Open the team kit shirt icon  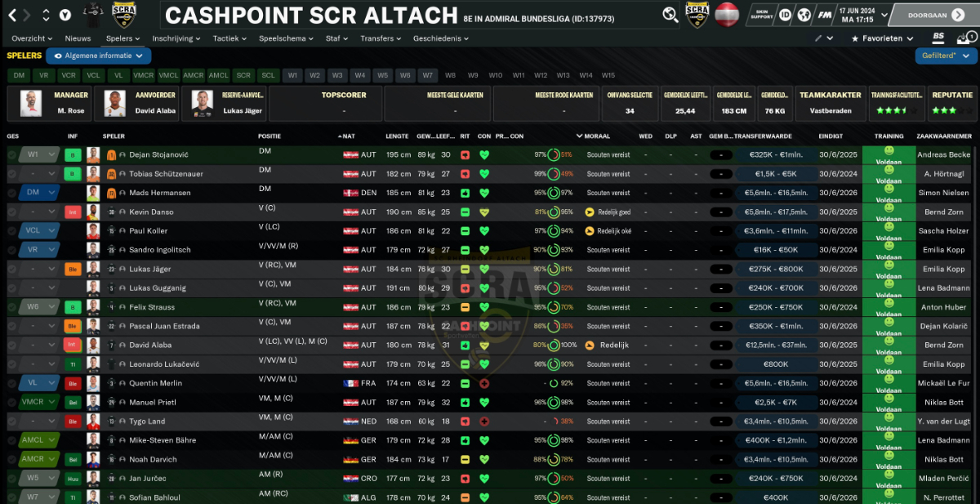[95, 14]
